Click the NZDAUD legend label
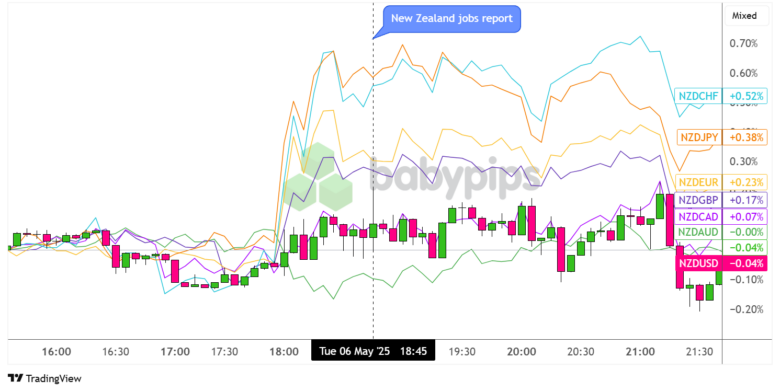This screenshot has height=392, width=780. [x=698, y=232]
